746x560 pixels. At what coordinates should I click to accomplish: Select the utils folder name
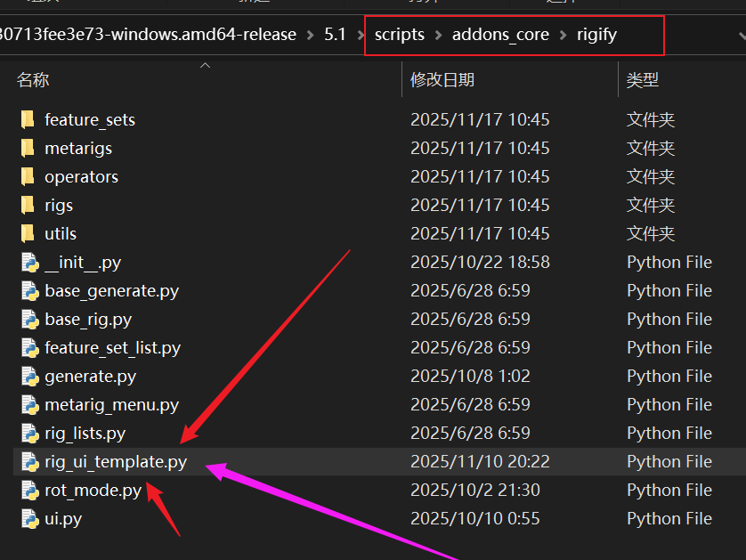pos(61,233)
